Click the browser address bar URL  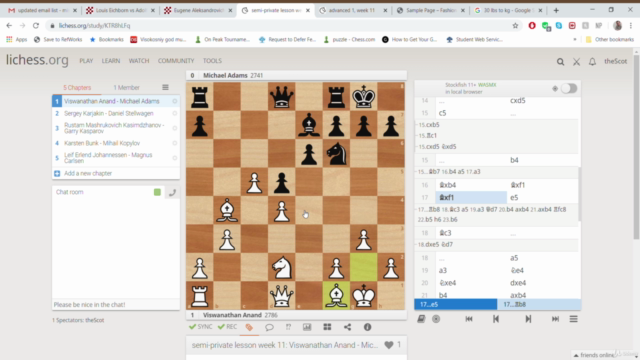(x=94, y=26)
